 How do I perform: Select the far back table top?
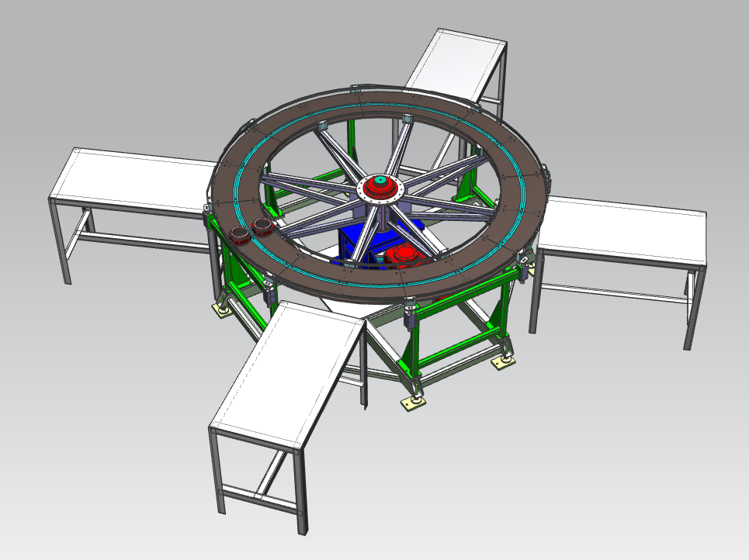[x=456, y=65]
